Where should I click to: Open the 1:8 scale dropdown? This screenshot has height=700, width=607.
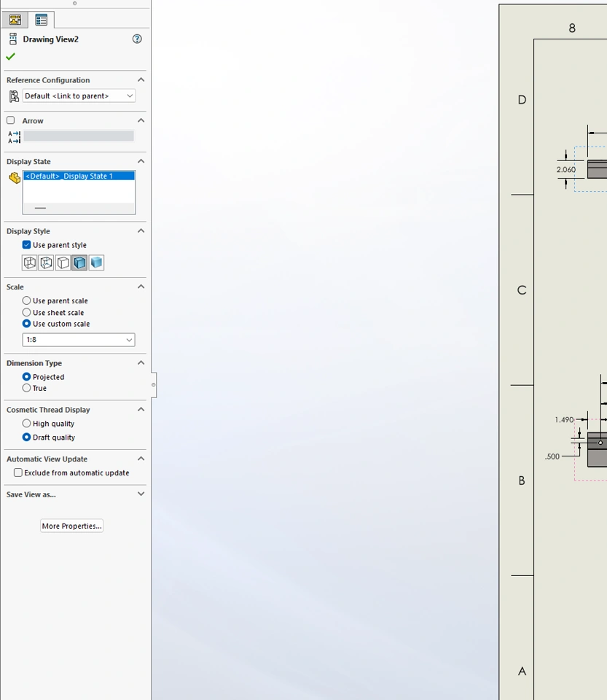coord(79,340)
